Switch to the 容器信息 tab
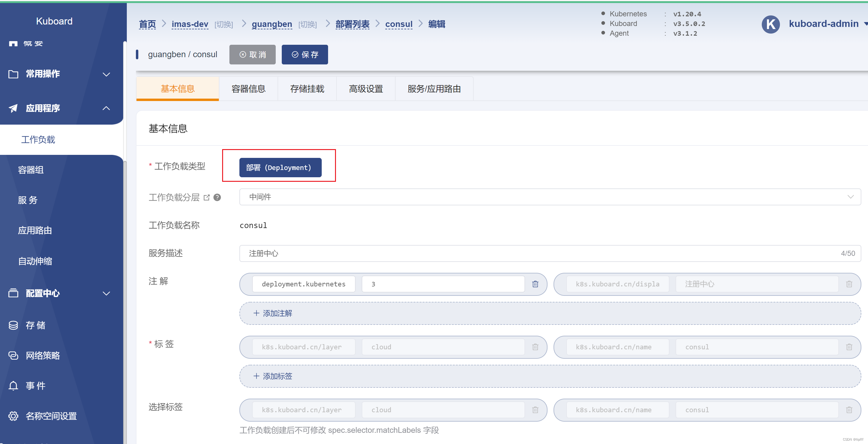The height and width of the screenshot is (444, 868). 248,89
